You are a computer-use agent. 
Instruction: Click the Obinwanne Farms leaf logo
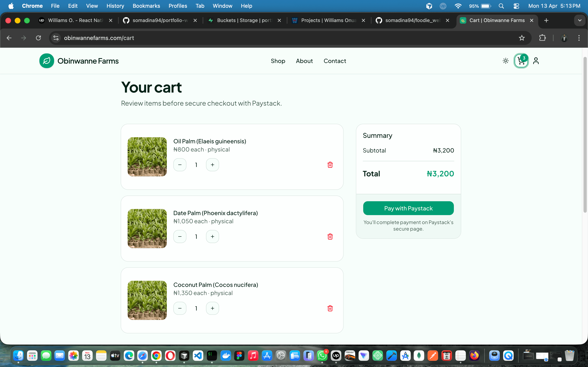click(47, 61)
